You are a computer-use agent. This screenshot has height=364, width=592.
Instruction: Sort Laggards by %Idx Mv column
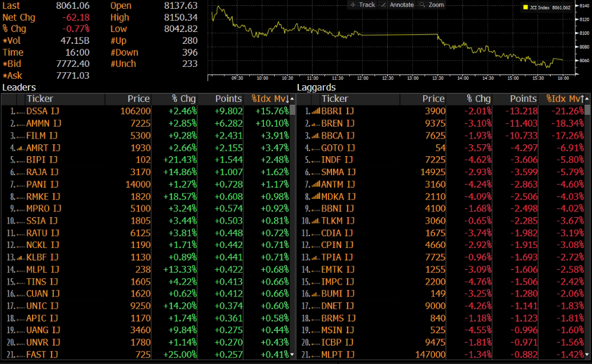coord(565,99)
